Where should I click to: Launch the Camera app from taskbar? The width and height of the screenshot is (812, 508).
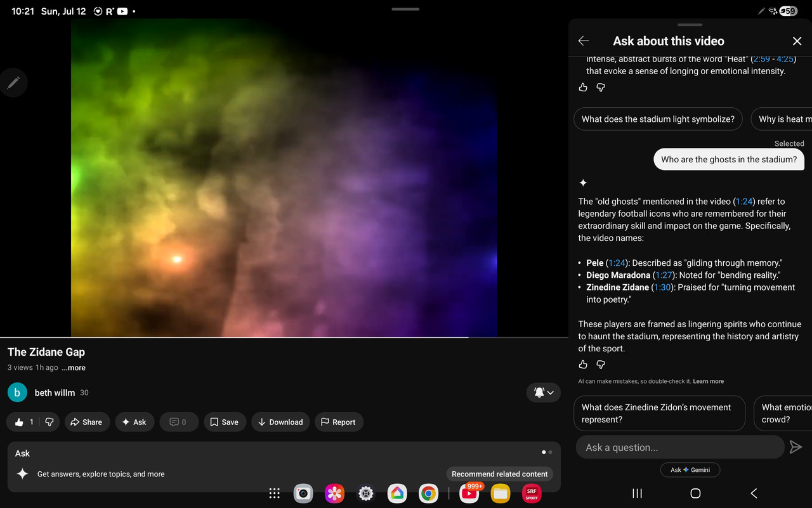pyautogui.click(x=303, y=493)
